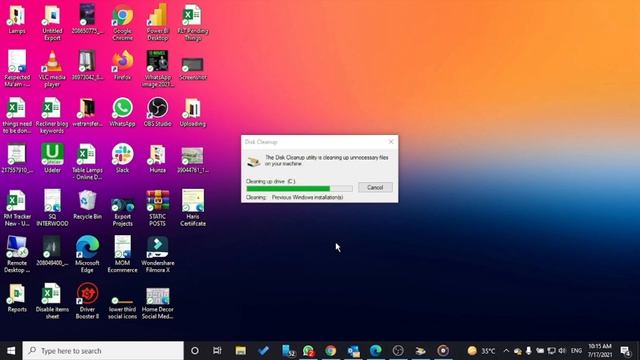Image resolution: width=640 pixels, height=360 pixels.
Task: Select the Recycle Bin
Action: [87, 205]
